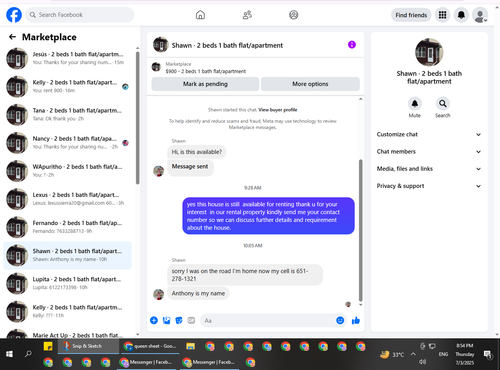This screenshot has width=500, height=370.
Task: Click the ENG language indicator
Action: coord(443,354)
